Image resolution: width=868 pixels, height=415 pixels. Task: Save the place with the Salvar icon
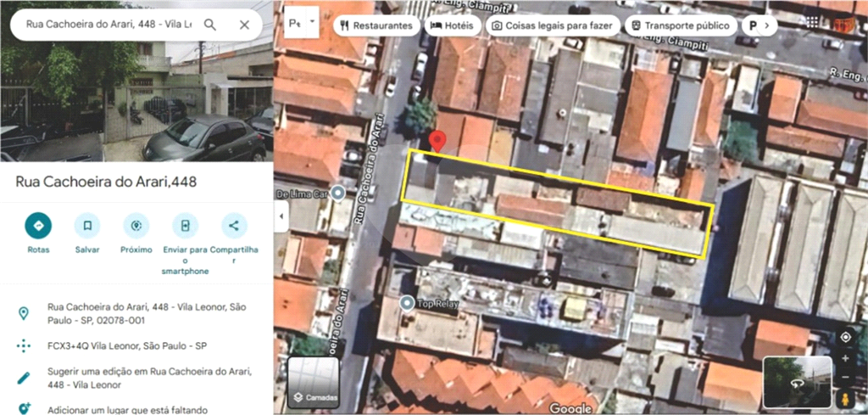point(86,226)
